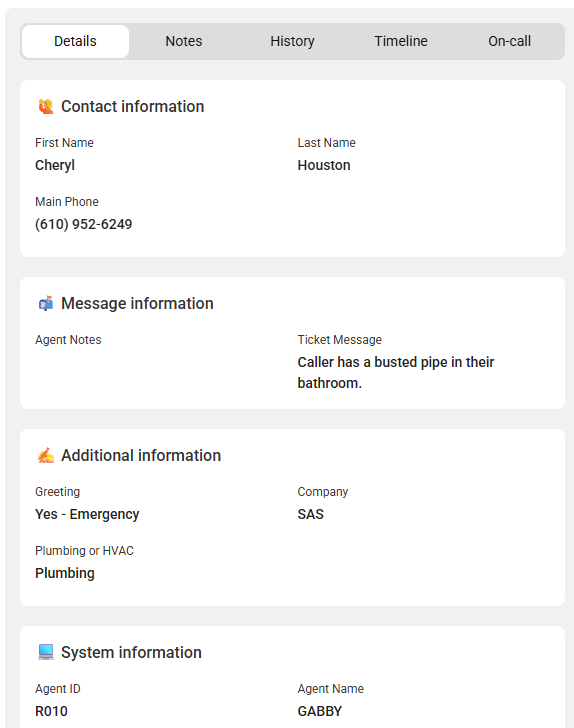Switch to the Notes tab

184,41
